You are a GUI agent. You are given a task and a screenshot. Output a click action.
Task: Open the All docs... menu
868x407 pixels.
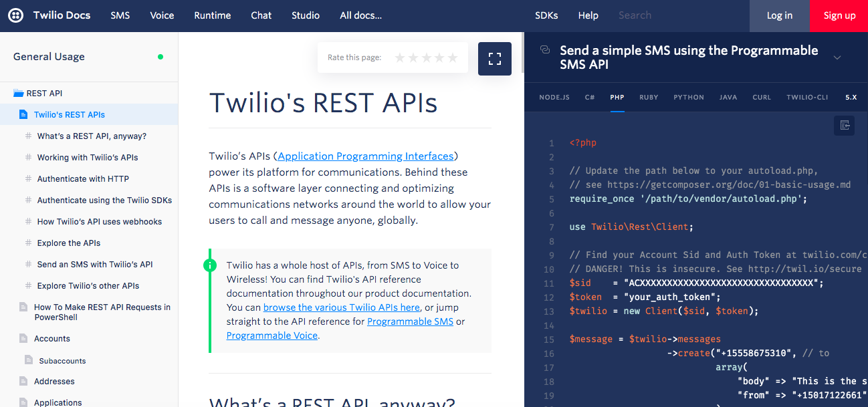click(361, 15)
